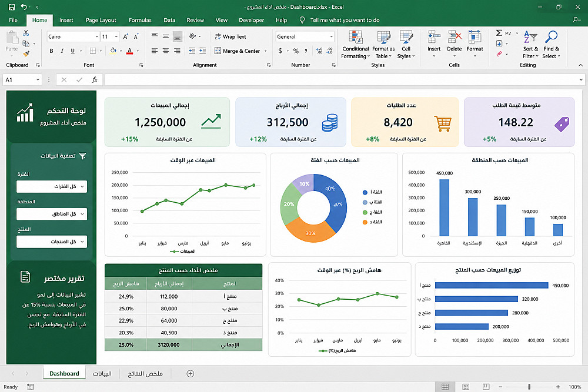Toggle Italic formatting button
This screenshot has width=588, height=392.
click(62, 51)
